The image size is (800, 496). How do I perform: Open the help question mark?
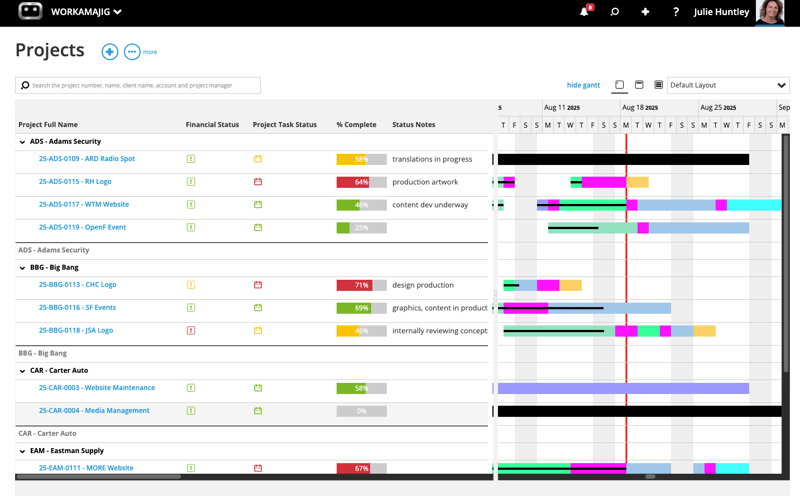coord(676,12)
